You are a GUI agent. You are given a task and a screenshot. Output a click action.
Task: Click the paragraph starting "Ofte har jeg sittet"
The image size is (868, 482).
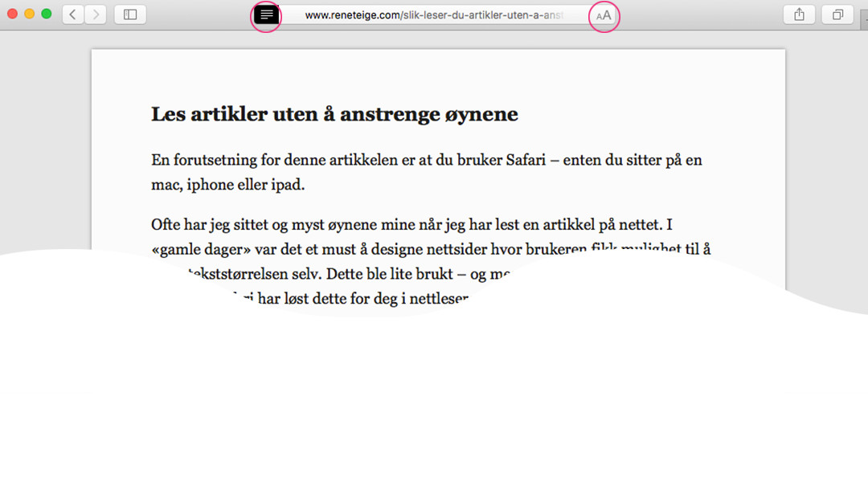(x=432, y=261)
